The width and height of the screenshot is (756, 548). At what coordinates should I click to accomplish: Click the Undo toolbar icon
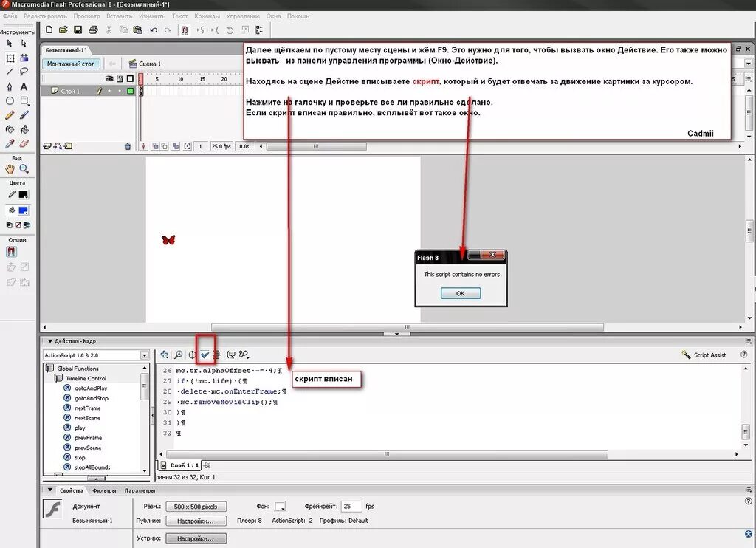(x=154, y=30)
